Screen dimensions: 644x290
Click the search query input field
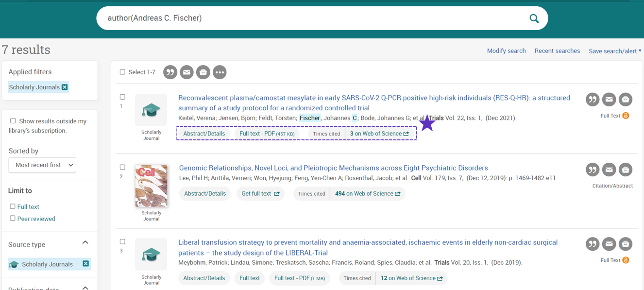[311, 18]
